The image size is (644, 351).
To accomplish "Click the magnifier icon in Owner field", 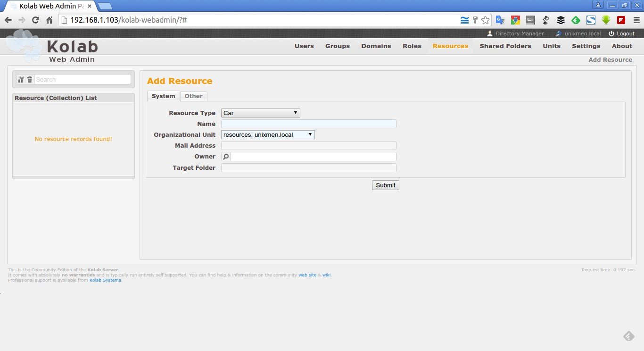I will coord(226,157).
